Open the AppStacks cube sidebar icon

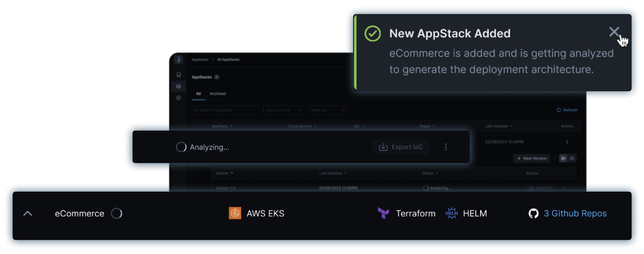click(179, 86)
